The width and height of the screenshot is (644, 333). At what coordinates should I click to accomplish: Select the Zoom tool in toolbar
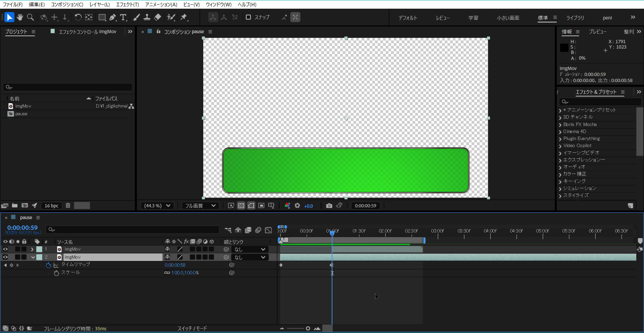(31, 17)
